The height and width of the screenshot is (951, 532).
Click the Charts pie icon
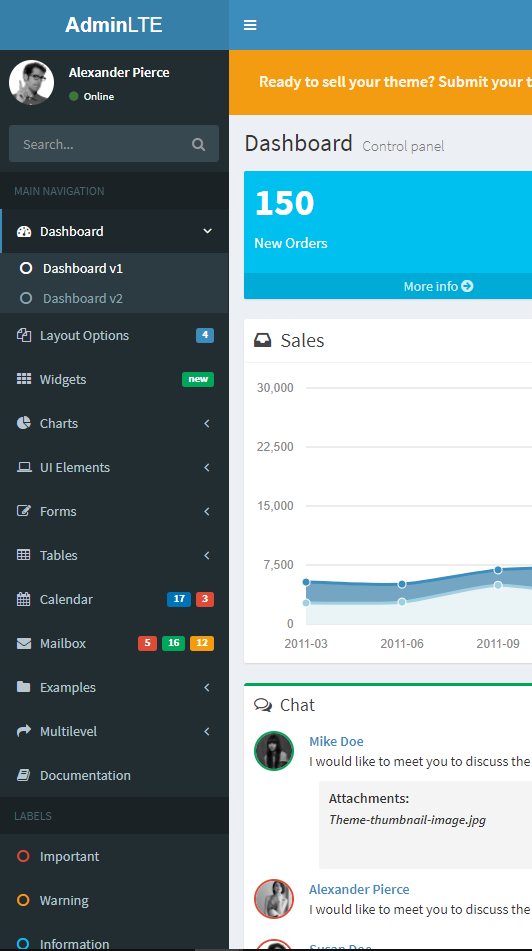click(x=24, y=423)
